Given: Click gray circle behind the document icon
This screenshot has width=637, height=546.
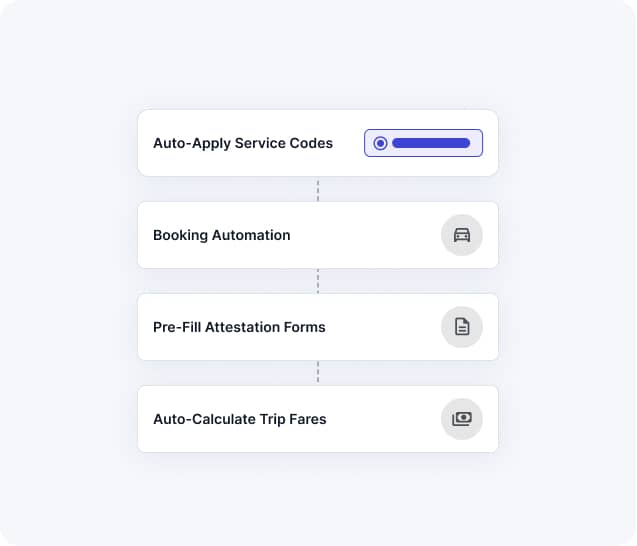Looking at the screenshot, I should click(462, 327).
